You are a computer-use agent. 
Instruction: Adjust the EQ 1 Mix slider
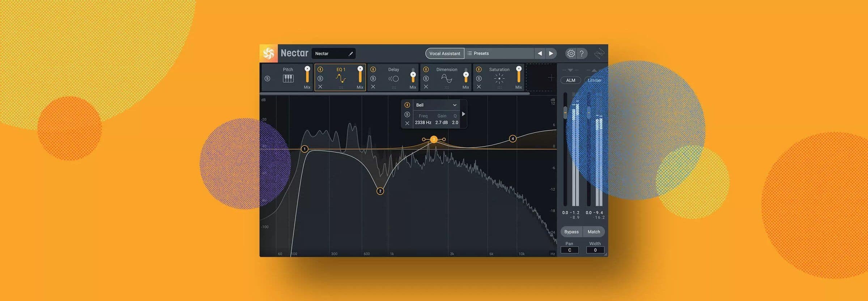pyautogui.click(x=360, y=75)
